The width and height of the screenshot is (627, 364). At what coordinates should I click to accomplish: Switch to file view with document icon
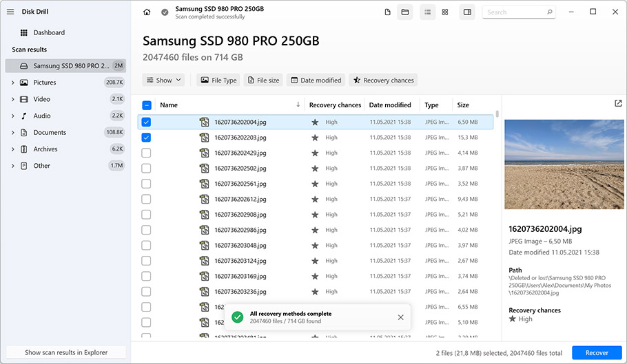(387, 12)
